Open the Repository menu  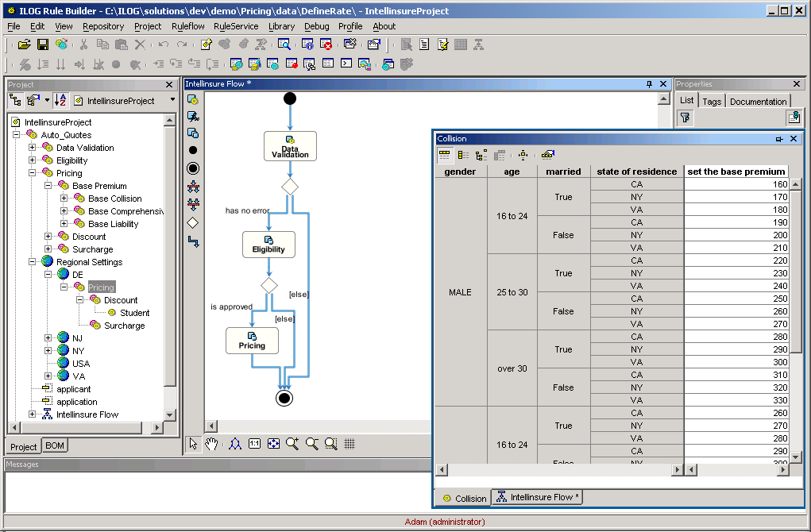click(103, 26)
